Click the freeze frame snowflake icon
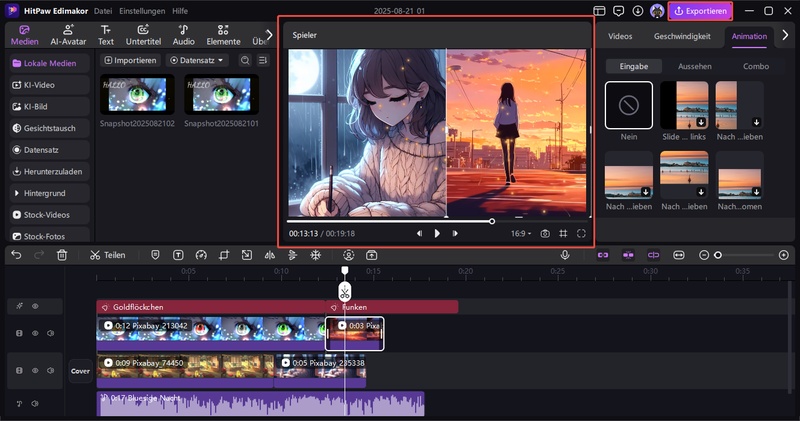Image resolution: width=800 pixels, height=421 pixels. [315, 255]
